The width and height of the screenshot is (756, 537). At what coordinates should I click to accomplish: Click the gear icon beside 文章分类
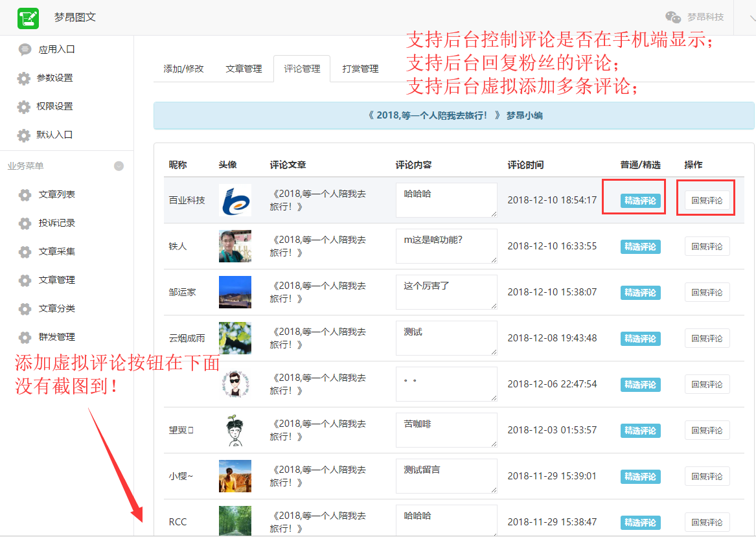[x=25, y=308]
